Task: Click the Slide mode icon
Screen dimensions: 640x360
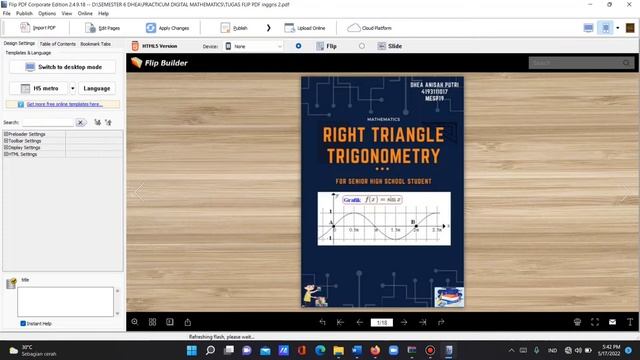Action: (381, 46)
